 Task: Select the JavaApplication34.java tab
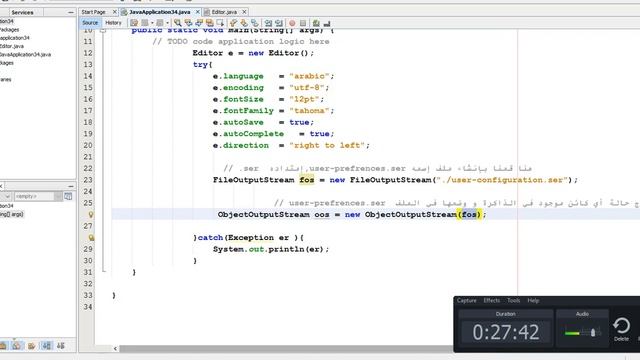tap(160, 12)
